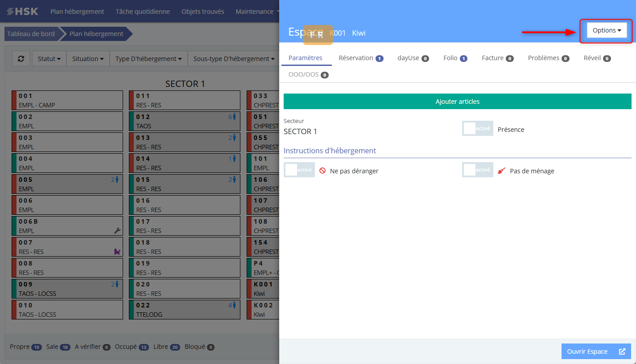
Task: Click the Ajouter articles button
Action: (457, 102)
